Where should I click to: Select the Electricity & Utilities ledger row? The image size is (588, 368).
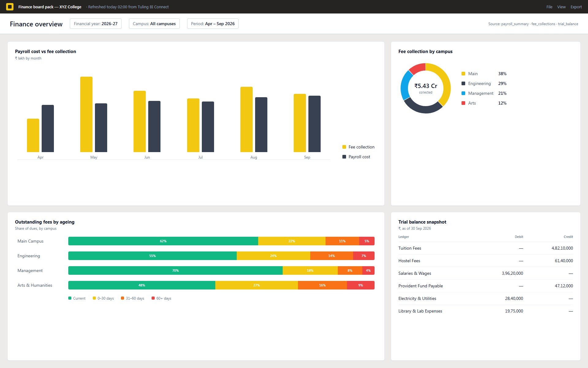tap(486, 298)
